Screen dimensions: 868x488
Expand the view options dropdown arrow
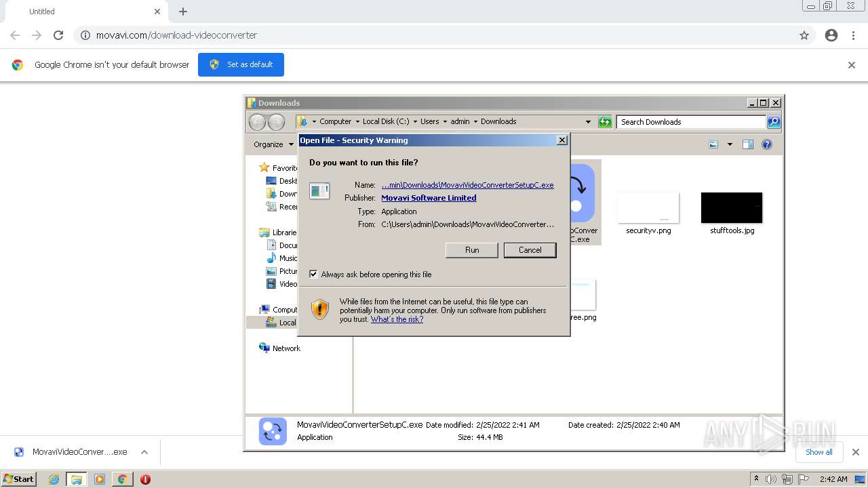point(730,144)
